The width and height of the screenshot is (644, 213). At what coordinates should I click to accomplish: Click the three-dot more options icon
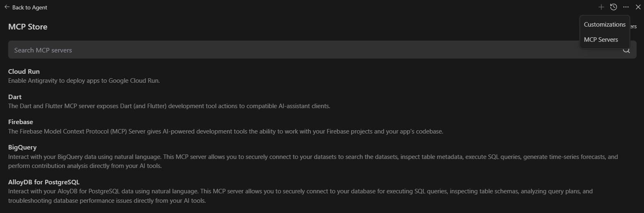pyautogui.click(x=626, y=7)
